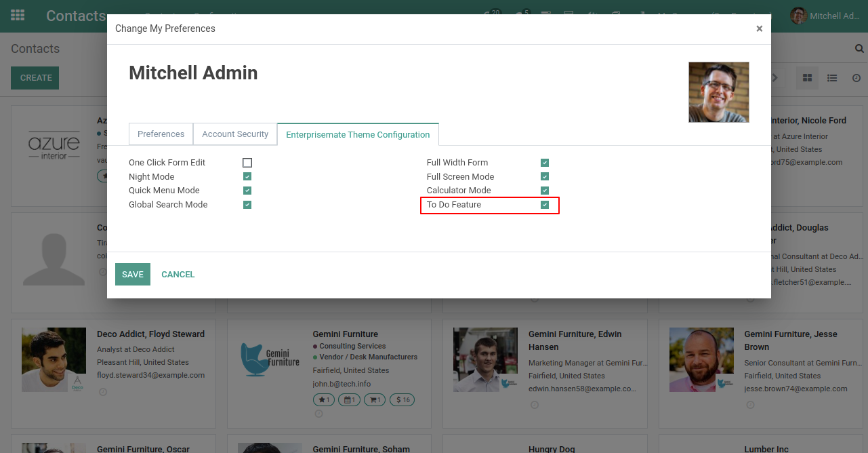The height and width of the screenshot is (453, 868).
Task: Switch to list view icon
Action: 832,78
